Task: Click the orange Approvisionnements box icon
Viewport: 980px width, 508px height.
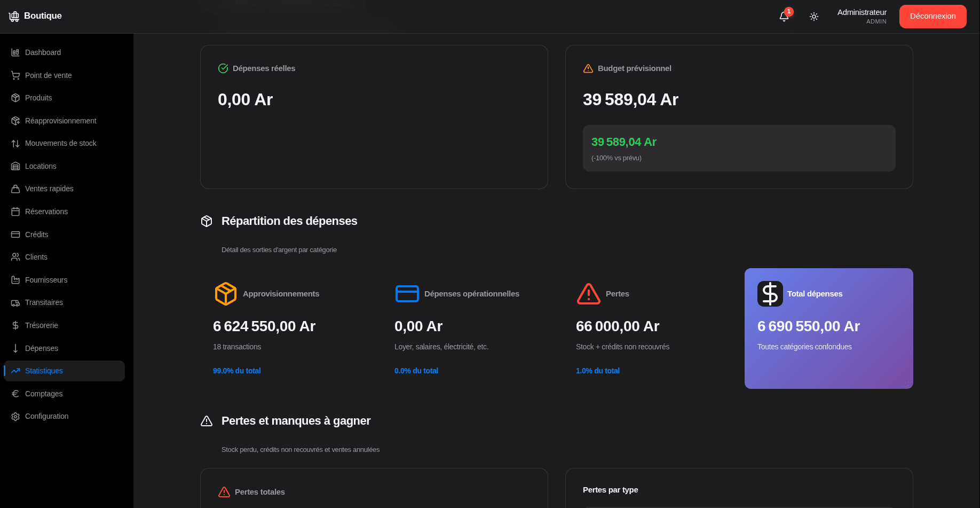Action: pyautogui.click(x=226, y=294)
